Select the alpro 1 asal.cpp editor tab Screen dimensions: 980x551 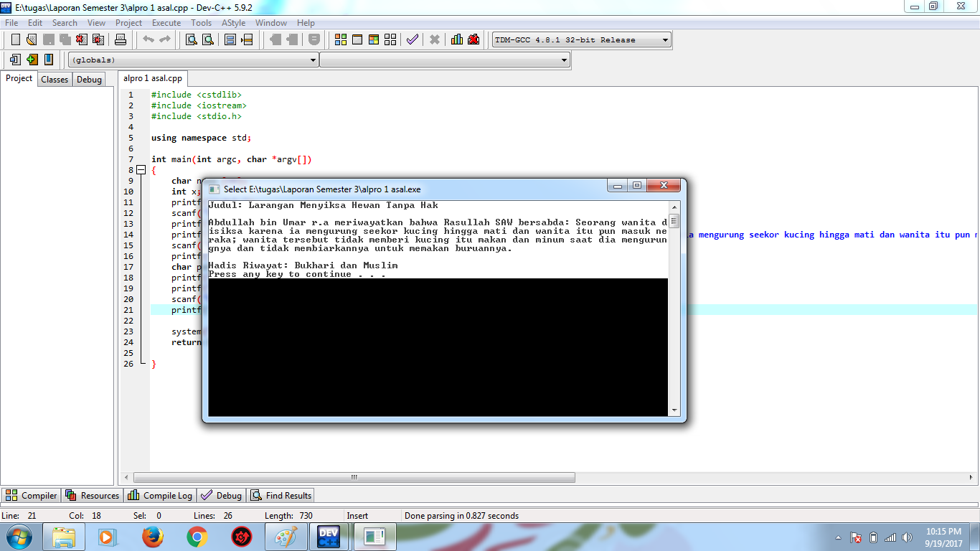click(x=153, y=78)
